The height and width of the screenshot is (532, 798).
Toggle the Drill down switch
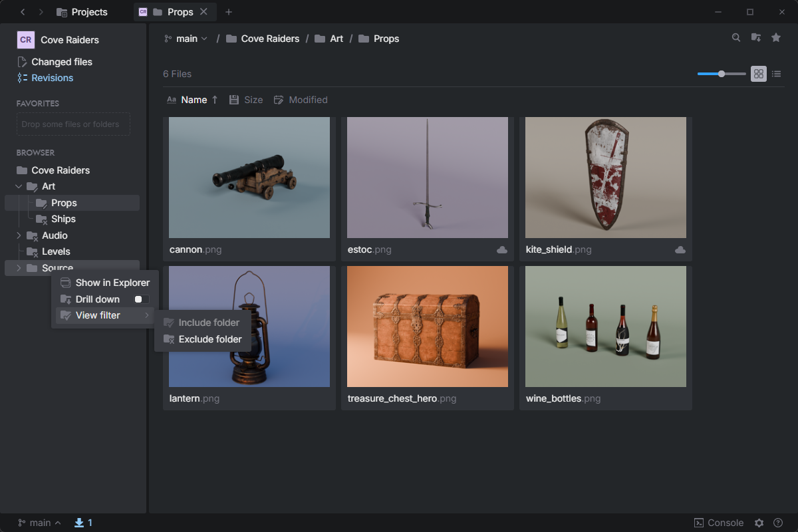click(142, 299)
